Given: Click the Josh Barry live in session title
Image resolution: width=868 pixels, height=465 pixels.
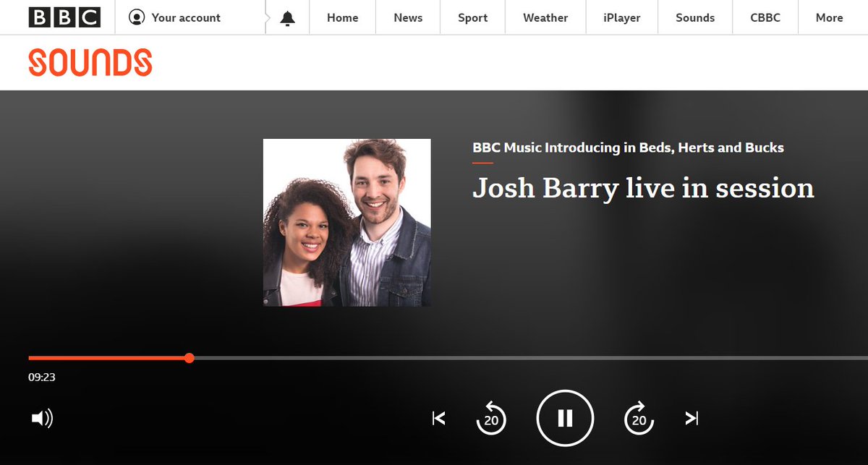Looking at the screenshot, I should [643, 189].
